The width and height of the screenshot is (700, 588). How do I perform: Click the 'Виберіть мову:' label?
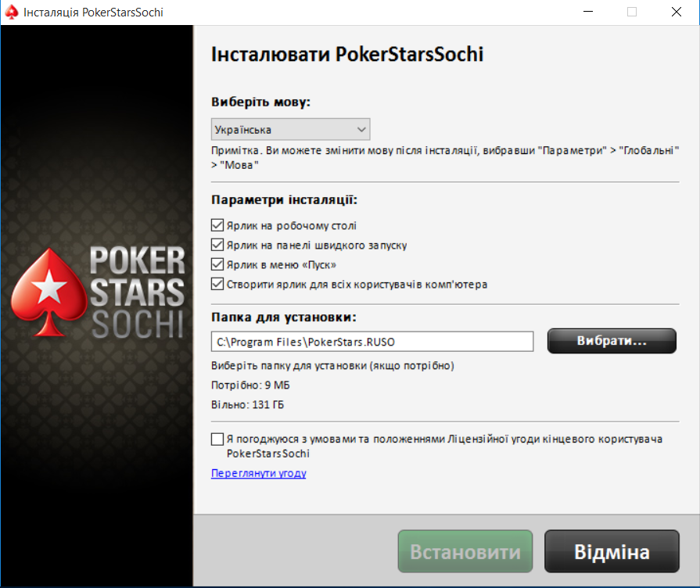260,102
